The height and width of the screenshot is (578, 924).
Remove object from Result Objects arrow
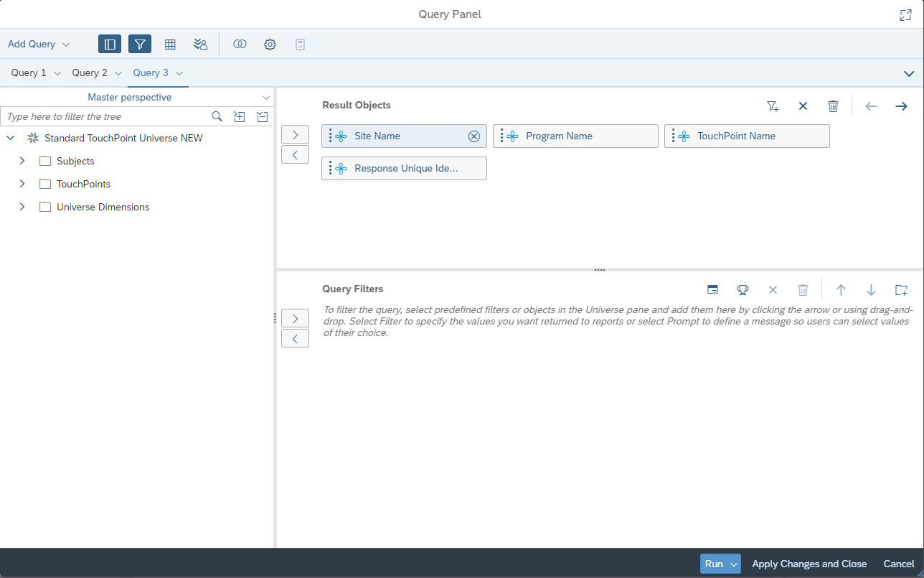click(x=295, y=154)
